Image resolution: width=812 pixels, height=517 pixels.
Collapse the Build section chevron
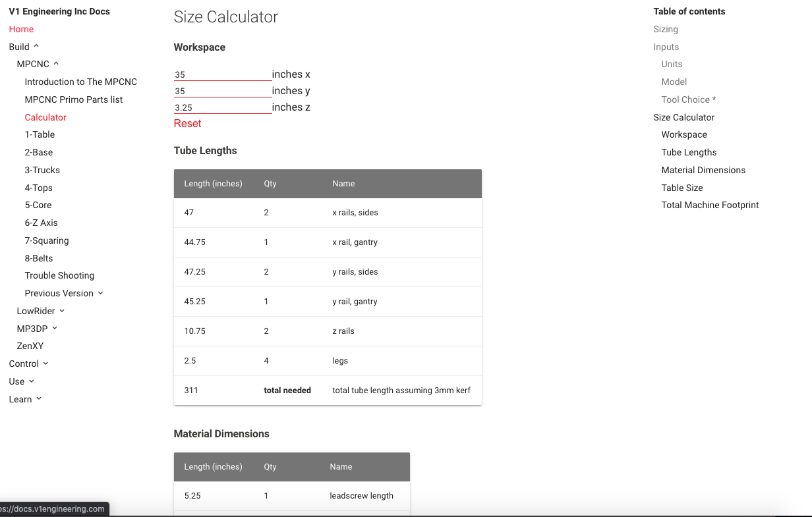click(x=36, y=46)
